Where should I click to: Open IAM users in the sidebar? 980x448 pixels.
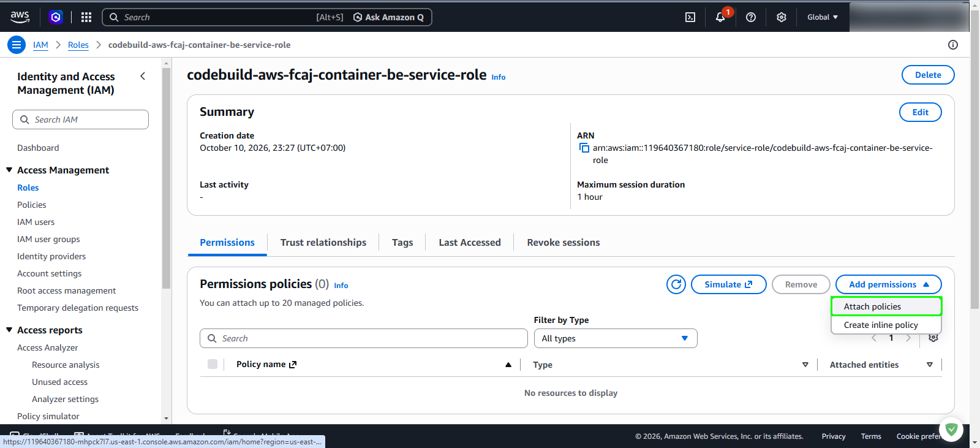36,222
